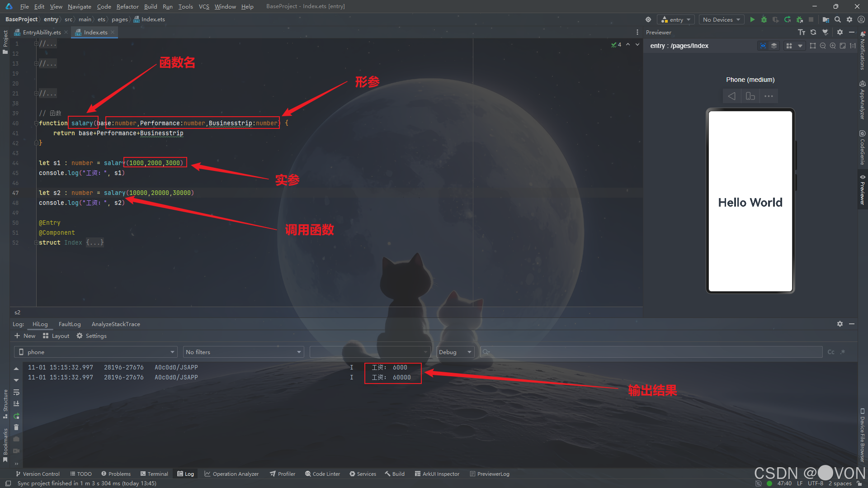868x488 pixels.
Task: Open the Code Linter tool window
Action: pos(322,474)
